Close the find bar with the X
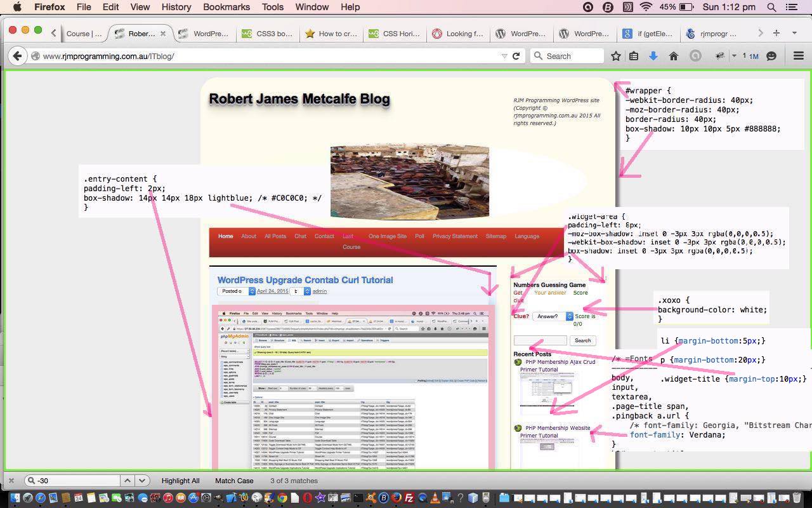 11,481
